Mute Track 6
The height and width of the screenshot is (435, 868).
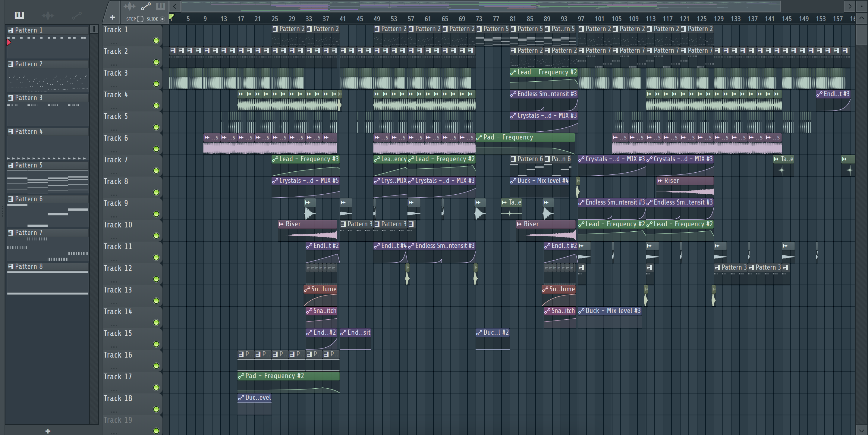click(156, 149)
